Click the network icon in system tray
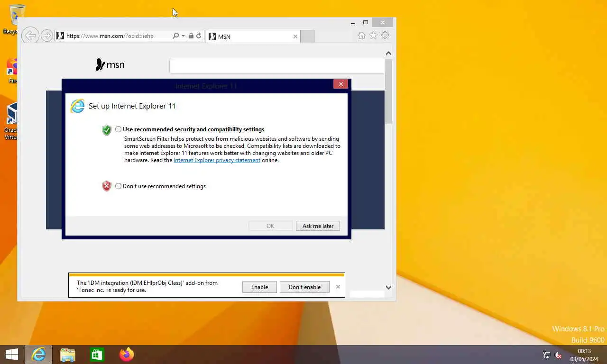Viewport: 607px width, 364px height. pyautogui.click(x=546, y=355)
